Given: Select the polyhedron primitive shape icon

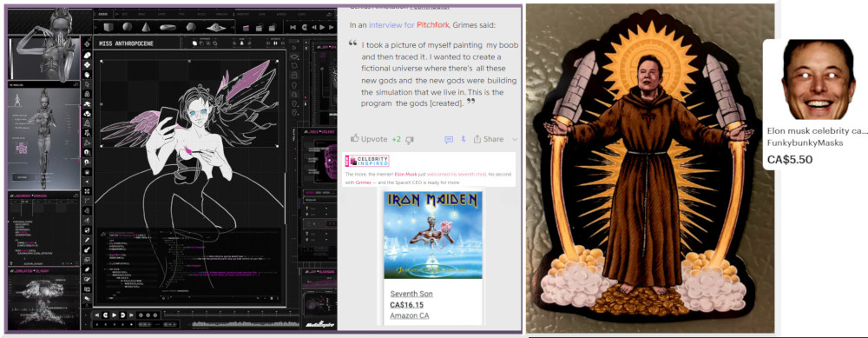Looking at the screenshot, I should (190, 27).
